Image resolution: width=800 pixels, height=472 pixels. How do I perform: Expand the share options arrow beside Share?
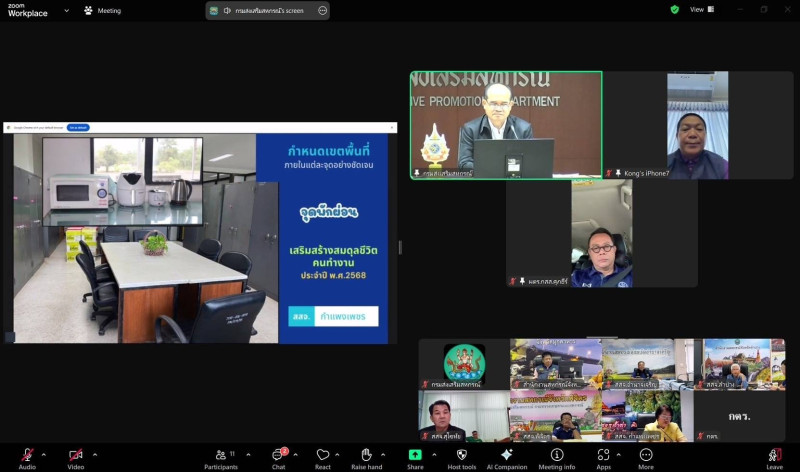(433, 454)
